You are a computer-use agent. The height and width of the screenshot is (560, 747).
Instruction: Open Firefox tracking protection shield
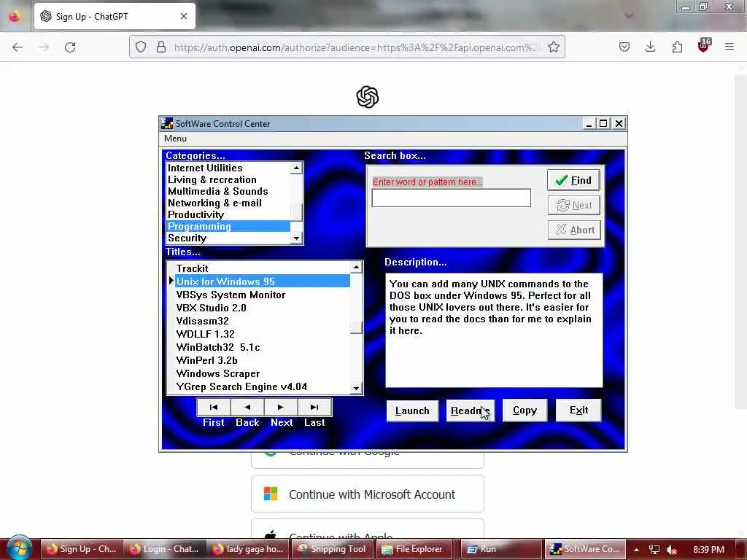pyautogui.click(x=141, y=47)
